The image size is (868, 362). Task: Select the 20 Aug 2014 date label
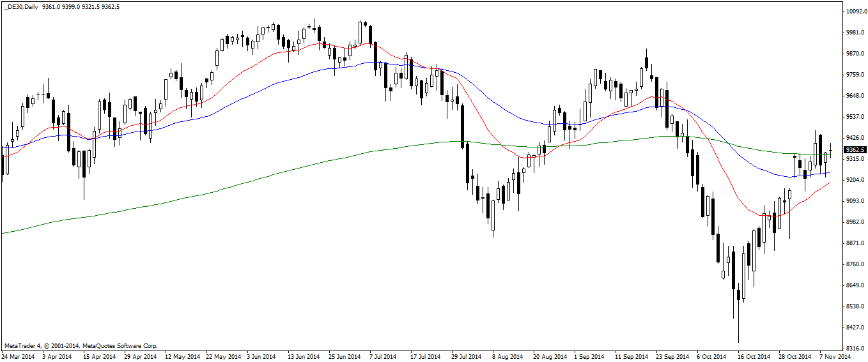(x=550, y=356)
